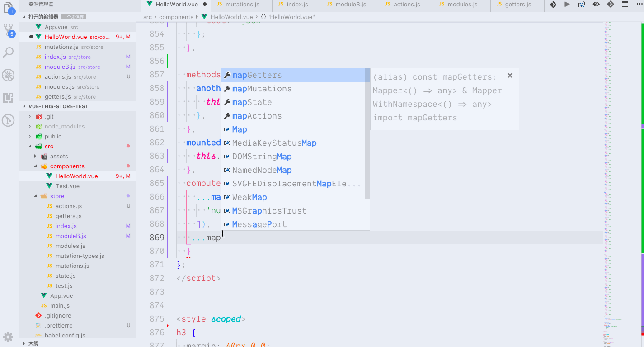Open the Explorer view in the activity bar
The height and width of the screenshot is (347, 644).
(x=9, y=8)
